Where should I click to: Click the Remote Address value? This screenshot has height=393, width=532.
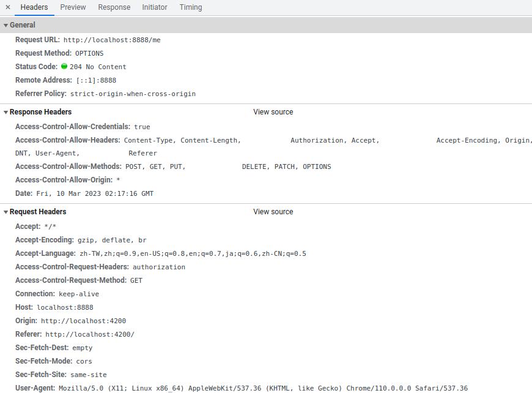tap(96, 81)
